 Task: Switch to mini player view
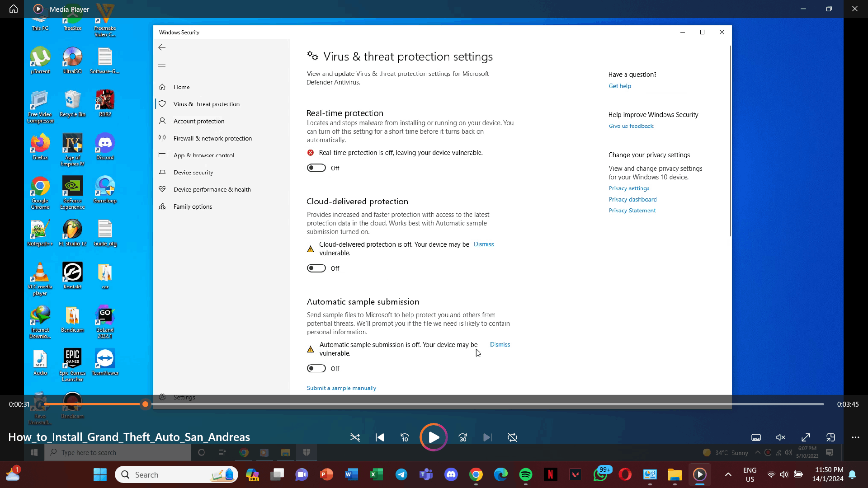[x=830, y=437]
